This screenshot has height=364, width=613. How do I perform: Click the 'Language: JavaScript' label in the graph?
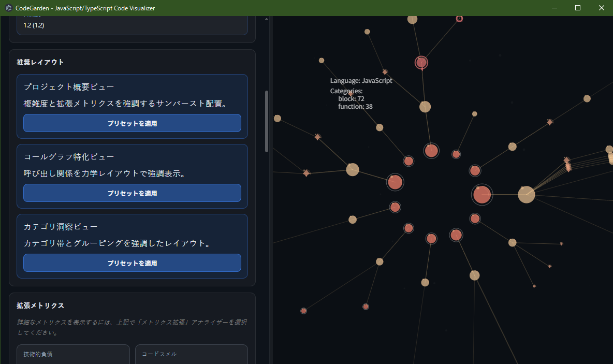pos(361,81)
